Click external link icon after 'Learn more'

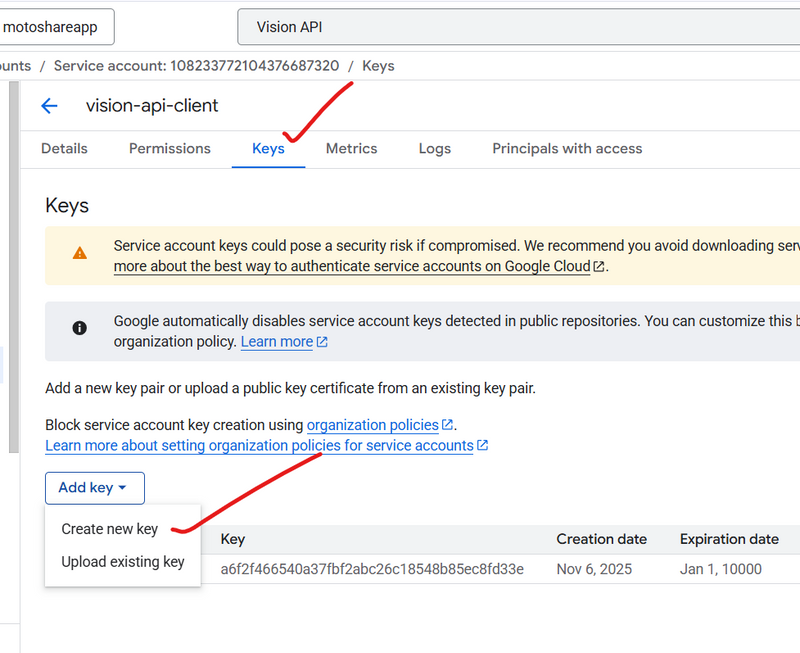tap(322, 342)
